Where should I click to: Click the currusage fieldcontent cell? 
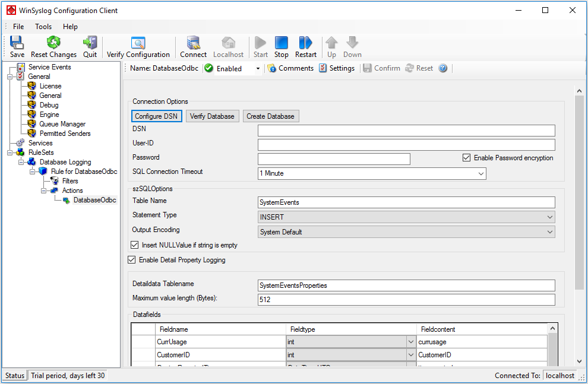pos(482,342)
